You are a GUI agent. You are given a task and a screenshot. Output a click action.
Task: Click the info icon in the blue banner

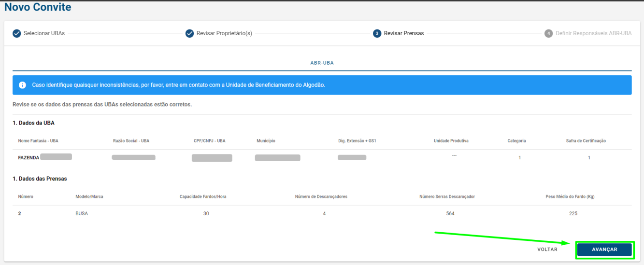coord(22,85)
